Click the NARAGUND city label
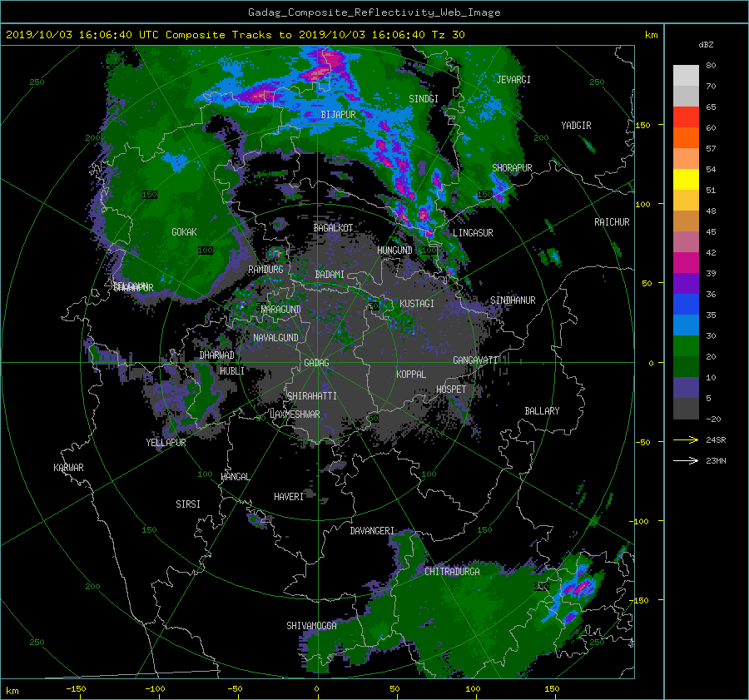 pos(281,310)
